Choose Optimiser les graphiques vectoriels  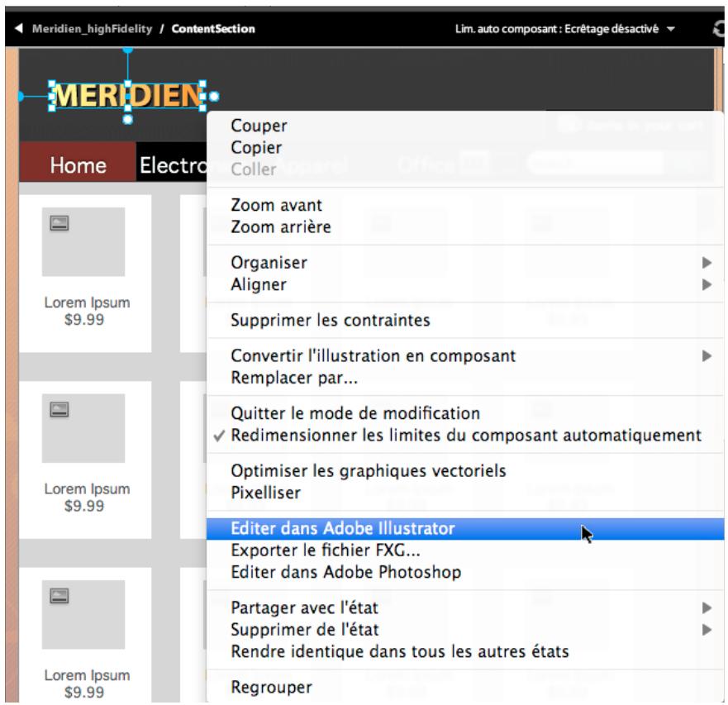(465, 470)
